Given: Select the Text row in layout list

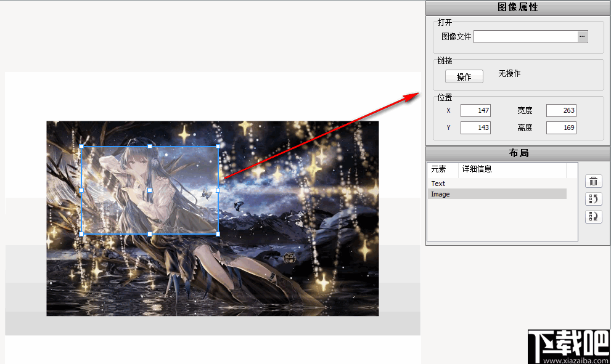Looking at the screenshot, I should point(497,184).
